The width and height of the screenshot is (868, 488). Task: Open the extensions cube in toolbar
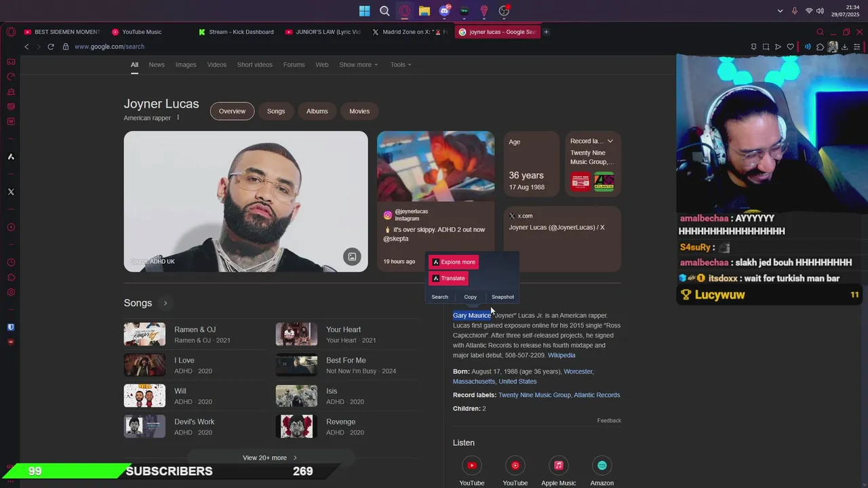[820, 47]
